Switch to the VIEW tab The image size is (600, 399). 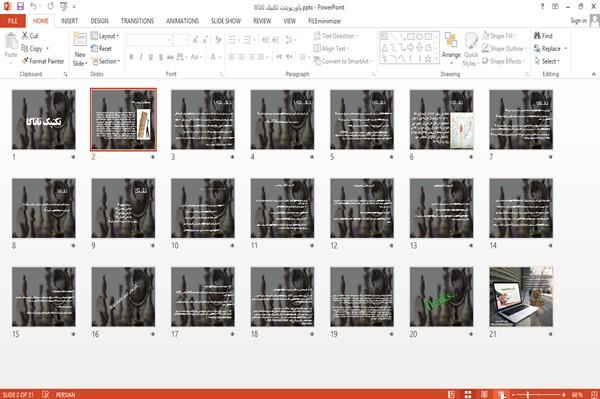[x=290, y=21]
